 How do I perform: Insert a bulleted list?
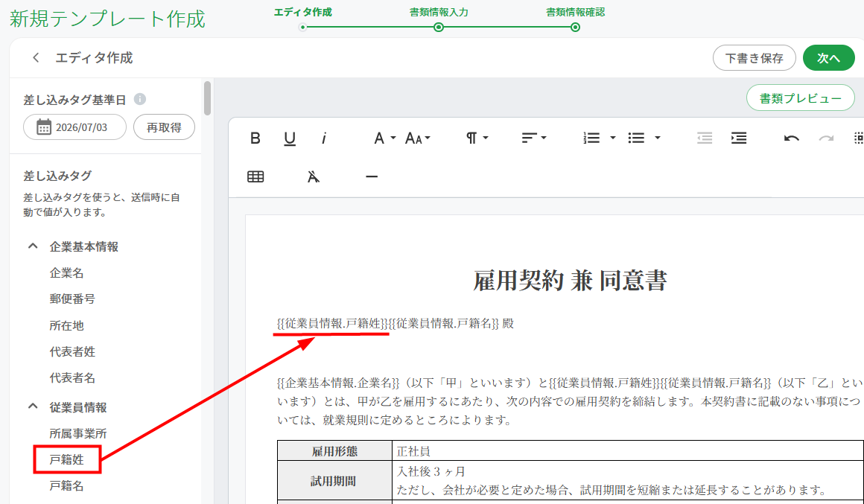(x=636, y=138)
